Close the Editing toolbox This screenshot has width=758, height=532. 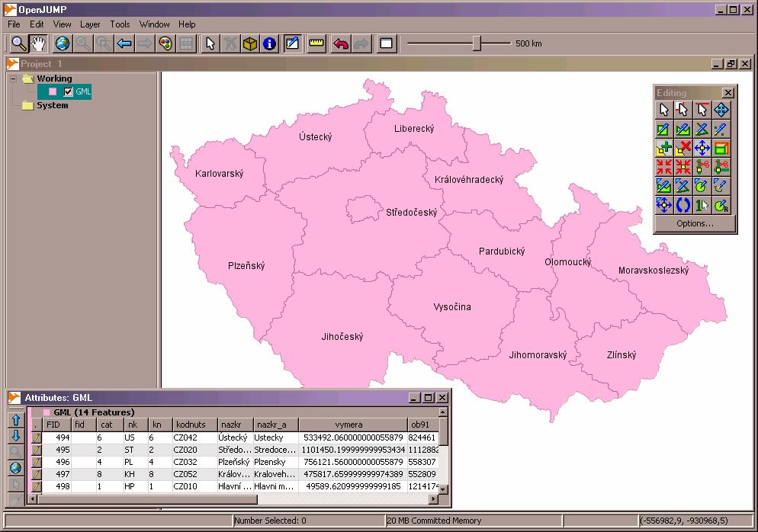[x=728, y=93]
